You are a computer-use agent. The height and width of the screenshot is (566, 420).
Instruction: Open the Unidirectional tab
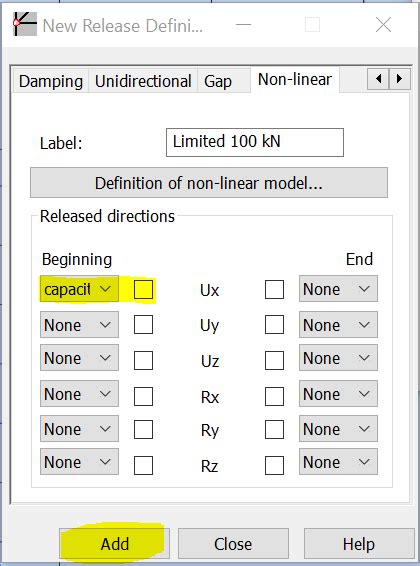(143, 81)
